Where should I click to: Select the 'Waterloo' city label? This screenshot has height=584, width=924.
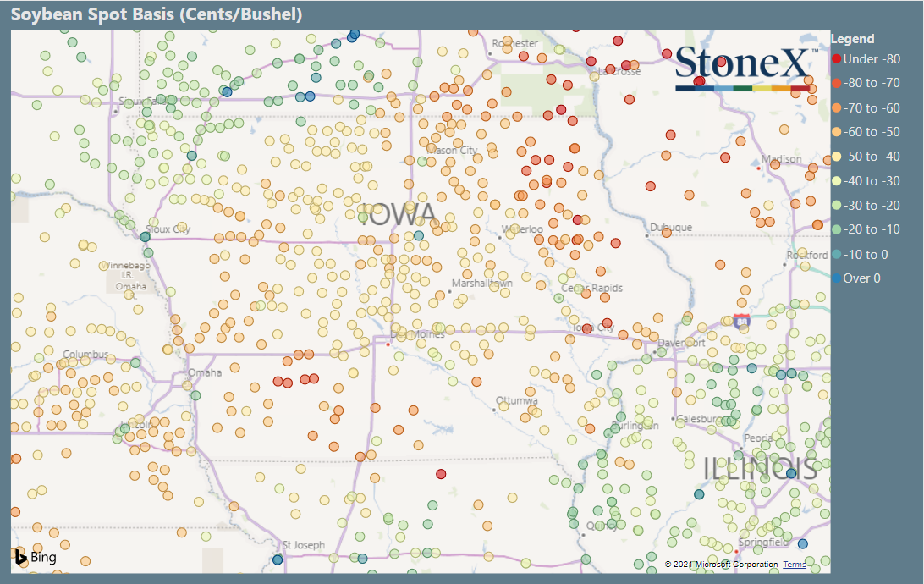(x=522, y=229)
